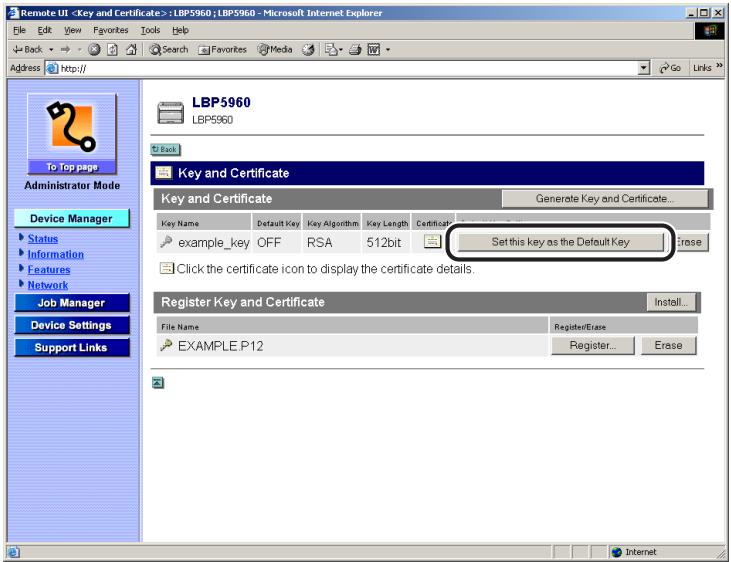Click the OFF default key value
731x562 pixels.
point(269,243)
